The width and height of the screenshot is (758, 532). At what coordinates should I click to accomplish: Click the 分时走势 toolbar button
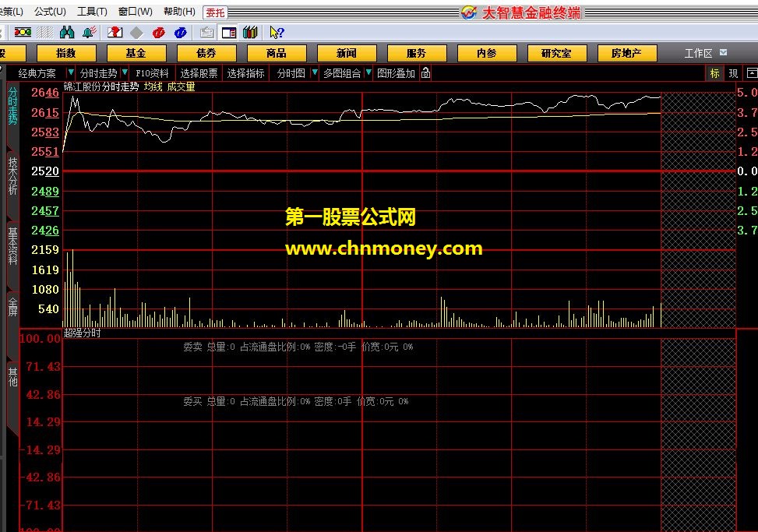pyautogui.click(x=99, y=73)
